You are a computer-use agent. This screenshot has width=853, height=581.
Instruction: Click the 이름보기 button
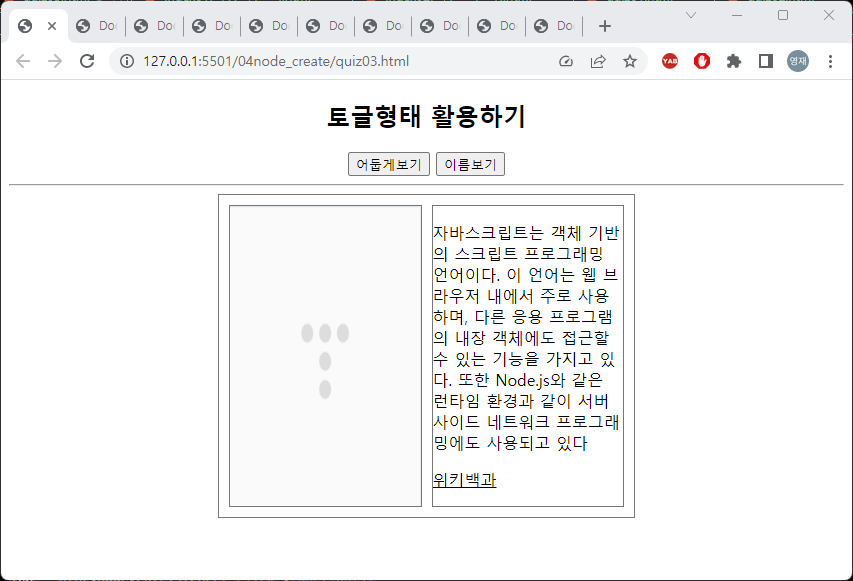471,164
